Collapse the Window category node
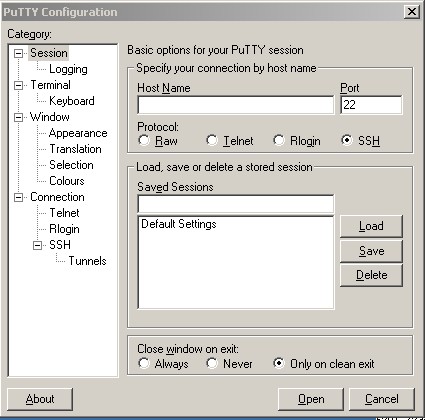Viewport: 425px width, 420px height. (x=19, y=117)
